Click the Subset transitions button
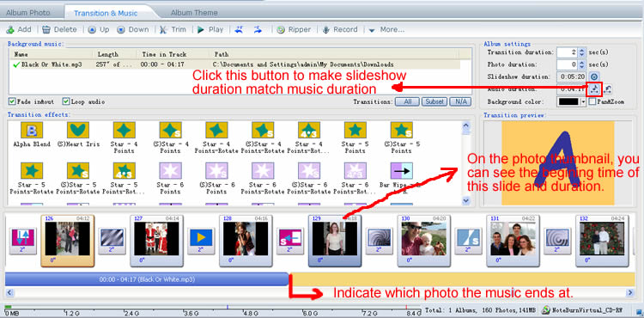Screen dimensions: 644x318 pyautogui.click(x=434, y=102)
